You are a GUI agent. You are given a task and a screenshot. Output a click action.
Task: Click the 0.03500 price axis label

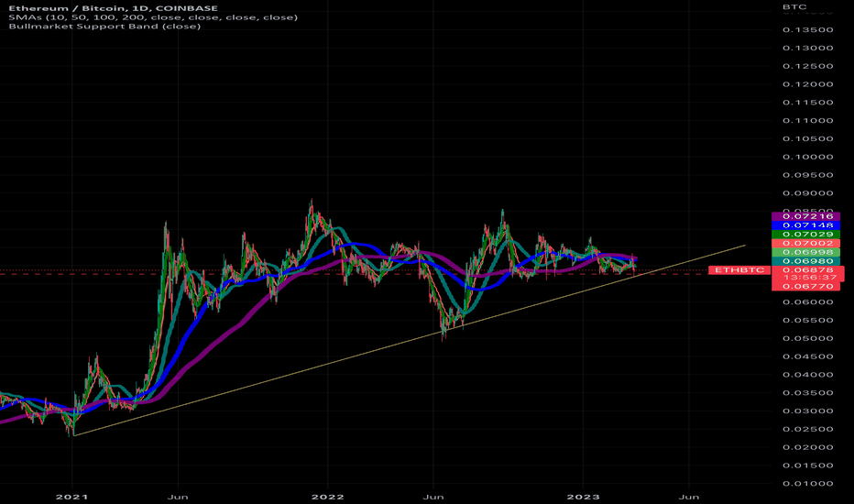tap(807, 393)
